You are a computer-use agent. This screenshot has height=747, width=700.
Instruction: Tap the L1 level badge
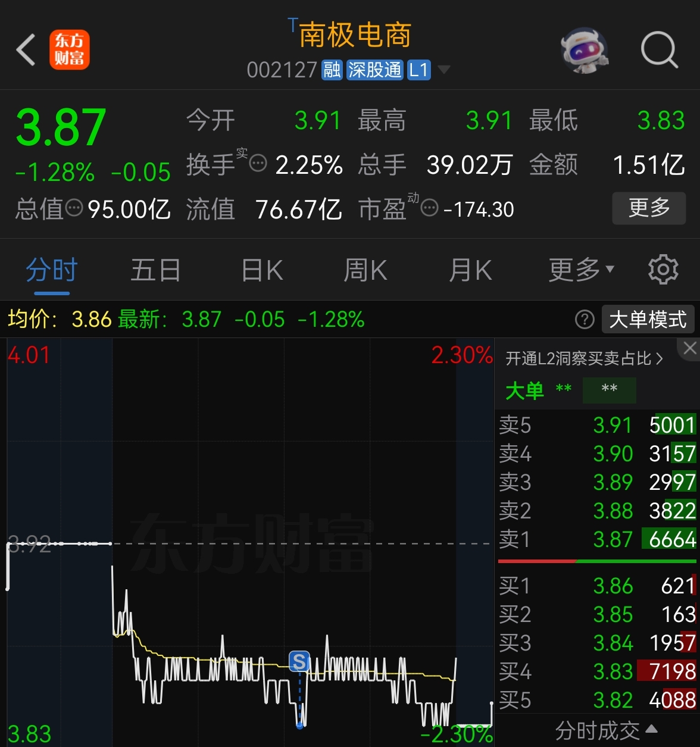418,70
